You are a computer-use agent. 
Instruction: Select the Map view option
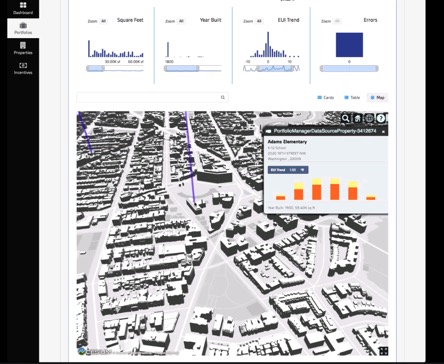[377, 97]
